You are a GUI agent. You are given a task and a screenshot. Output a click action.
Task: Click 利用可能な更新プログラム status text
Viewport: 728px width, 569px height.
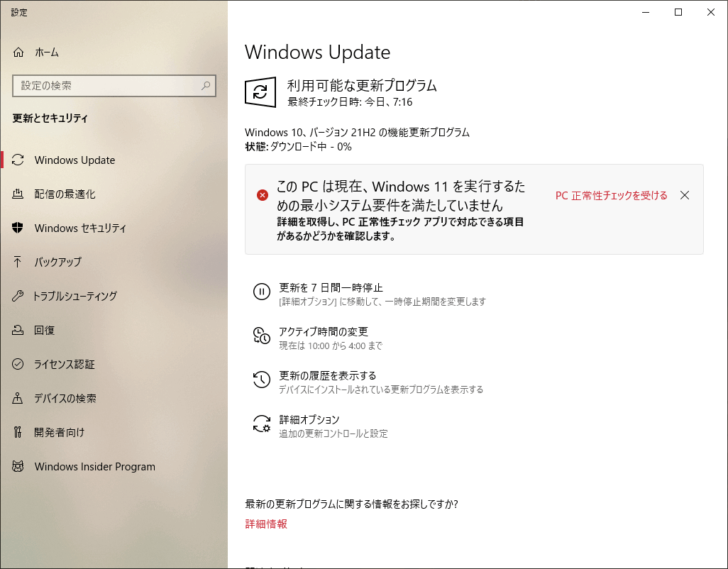tap(362, 85)
